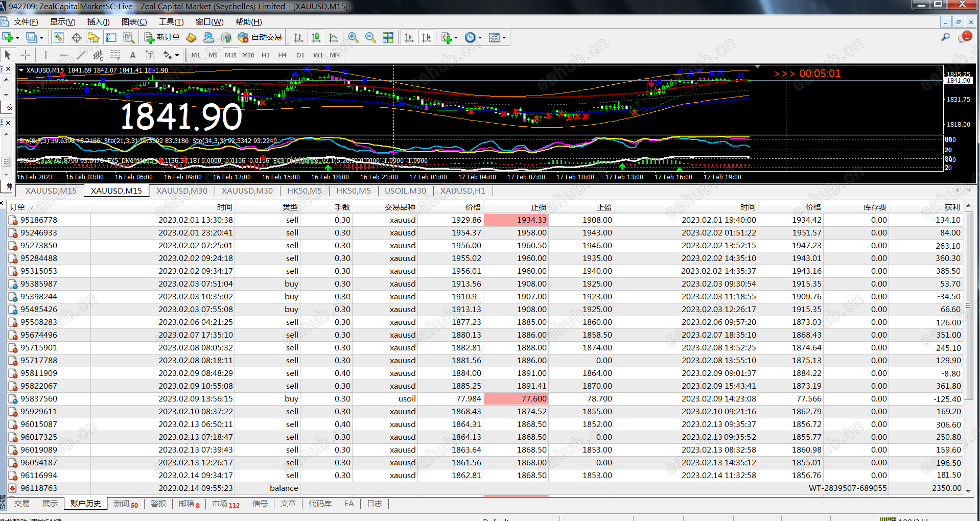Toggle chart auto-scroll to latest bar
This screenshot has width=980, height=521.
pos(409,37)
